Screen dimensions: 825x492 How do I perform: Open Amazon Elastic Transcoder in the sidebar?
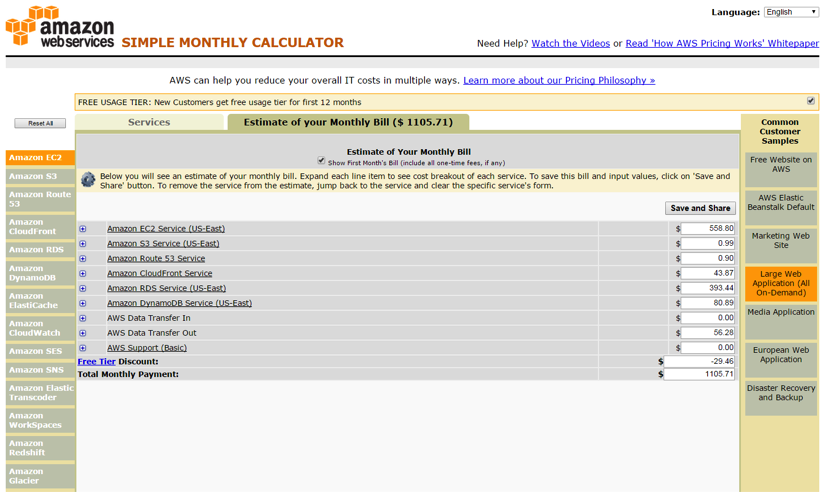[x=40, y=393]
